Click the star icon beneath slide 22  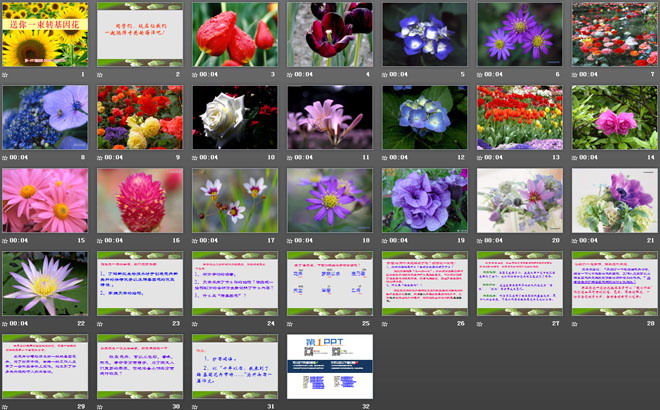tap(6, 324)
